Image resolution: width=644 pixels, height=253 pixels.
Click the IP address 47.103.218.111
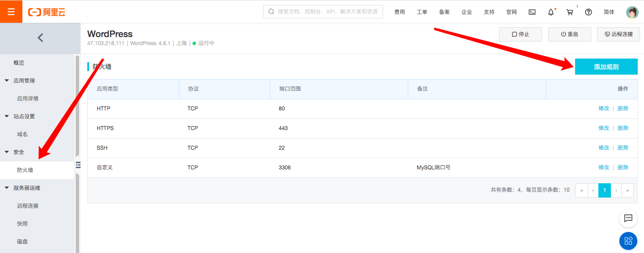[x=106, y=43]
